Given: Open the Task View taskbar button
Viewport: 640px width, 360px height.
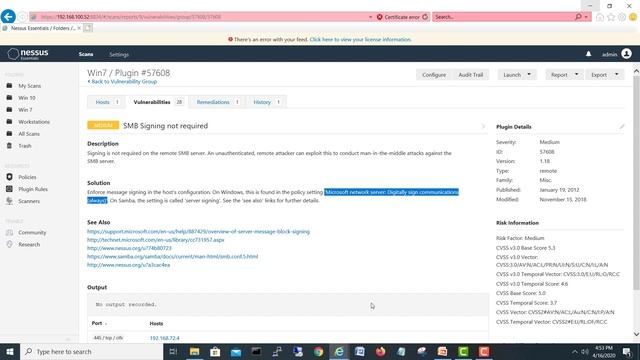Looking at the screenshot, I should 173,351.
